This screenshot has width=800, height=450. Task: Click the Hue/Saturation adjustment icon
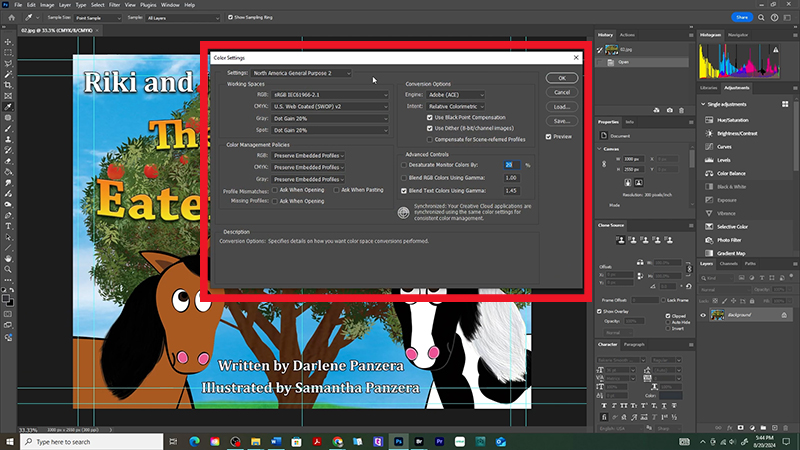click(709, 120)
